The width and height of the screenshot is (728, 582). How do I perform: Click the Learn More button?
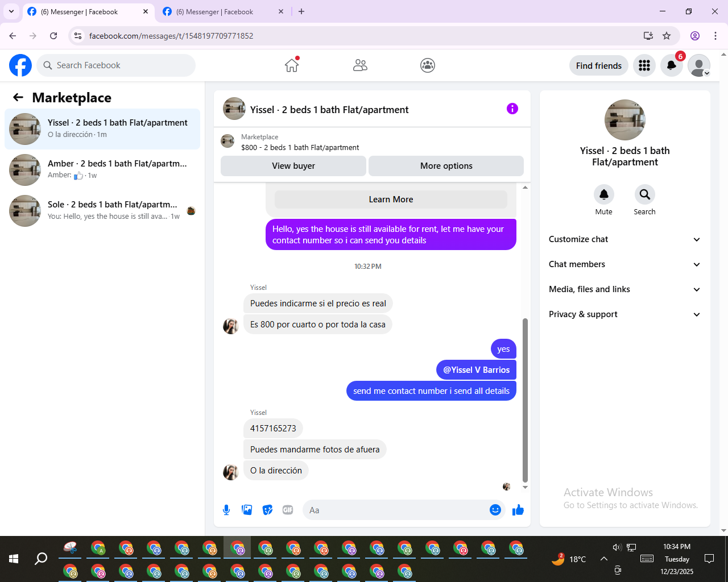(391, 199)
